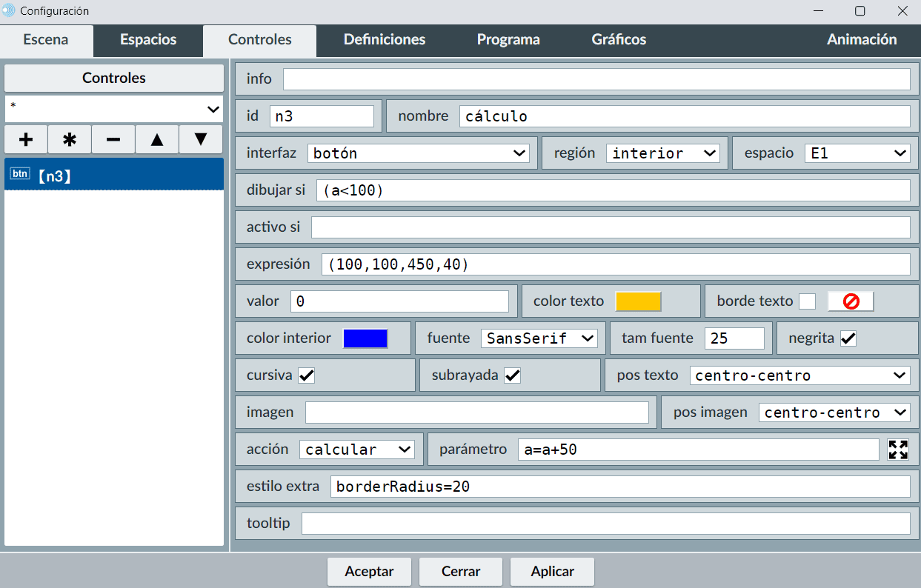Click the minus icon to delete control
This screenshot has height=588, width=921.
point(113,139)
